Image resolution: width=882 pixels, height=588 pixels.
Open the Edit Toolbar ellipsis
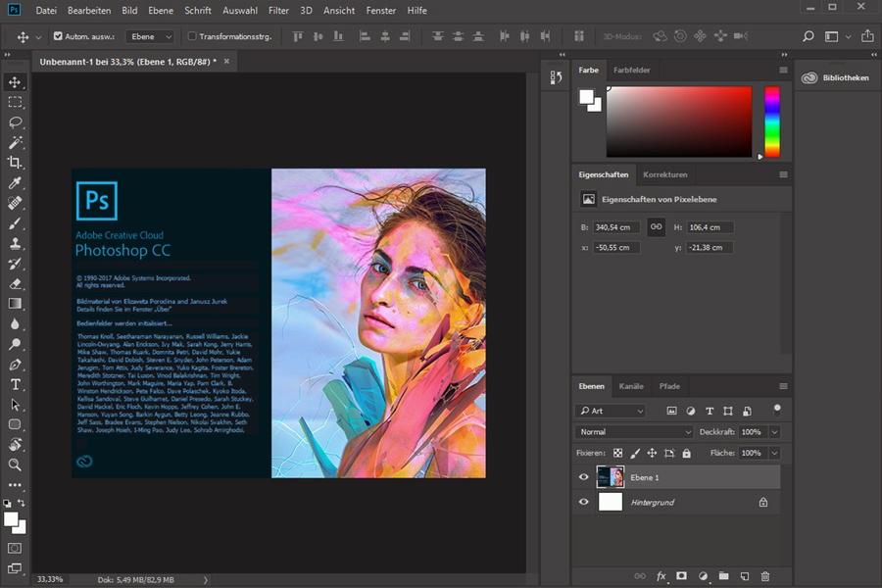pos(15,484)
